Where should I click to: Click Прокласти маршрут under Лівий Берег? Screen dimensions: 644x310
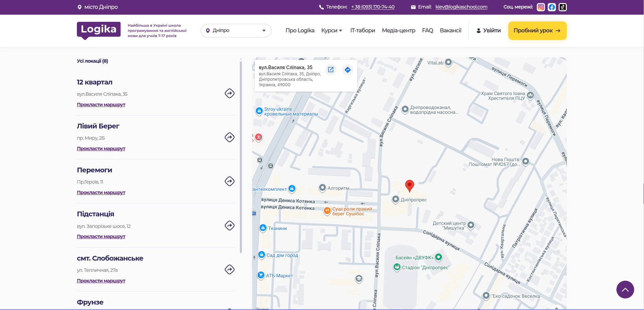101,149
